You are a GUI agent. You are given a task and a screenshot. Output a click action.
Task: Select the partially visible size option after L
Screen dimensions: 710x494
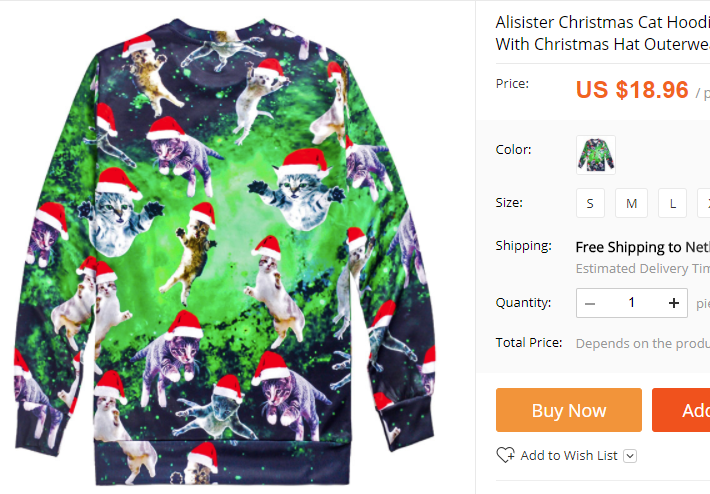coord(704,203)
